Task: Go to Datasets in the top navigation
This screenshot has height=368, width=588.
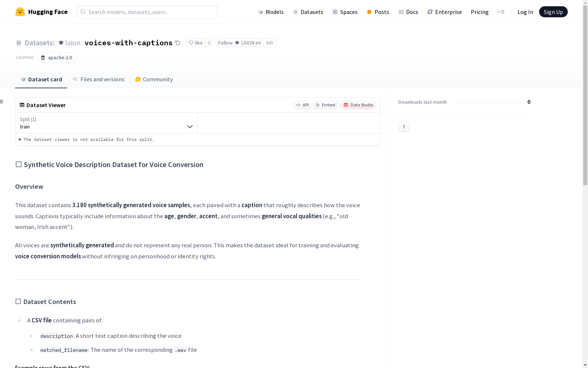Action: click(308, 12)
